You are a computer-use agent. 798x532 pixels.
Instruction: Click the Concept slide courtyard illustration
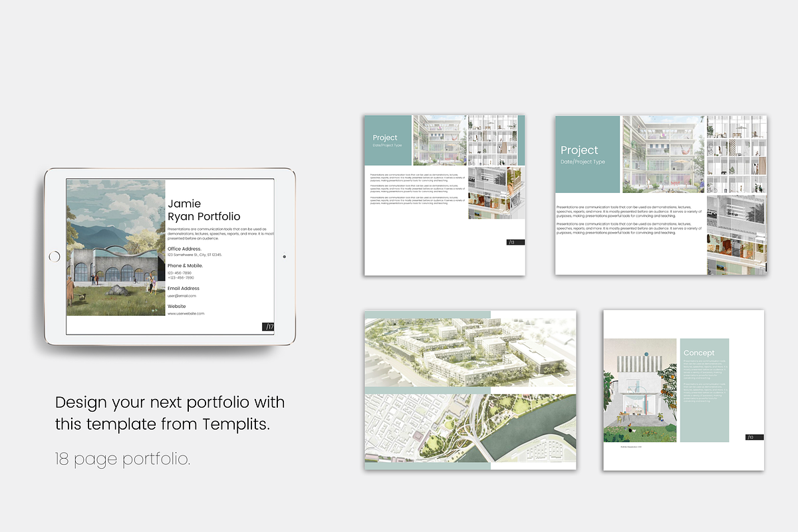pyautogui.click(x=640, y=390)
